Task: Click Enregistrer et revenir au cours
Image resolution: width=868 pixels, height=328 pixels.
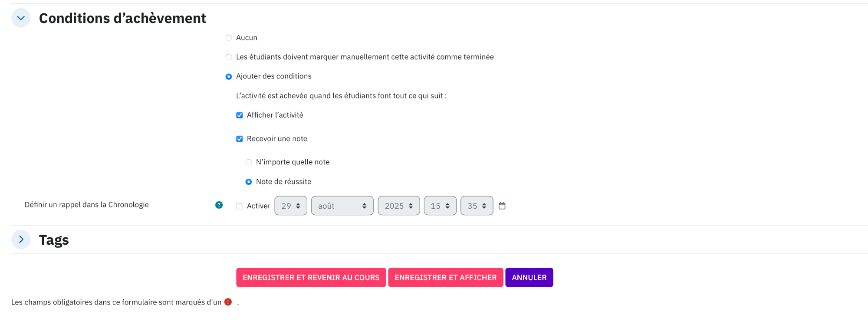Action: coord(311,277)
